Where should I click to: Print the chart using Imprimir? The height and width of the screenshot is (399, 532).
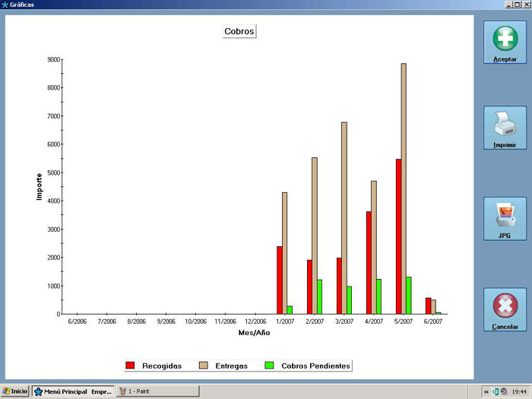click(505, 128)
